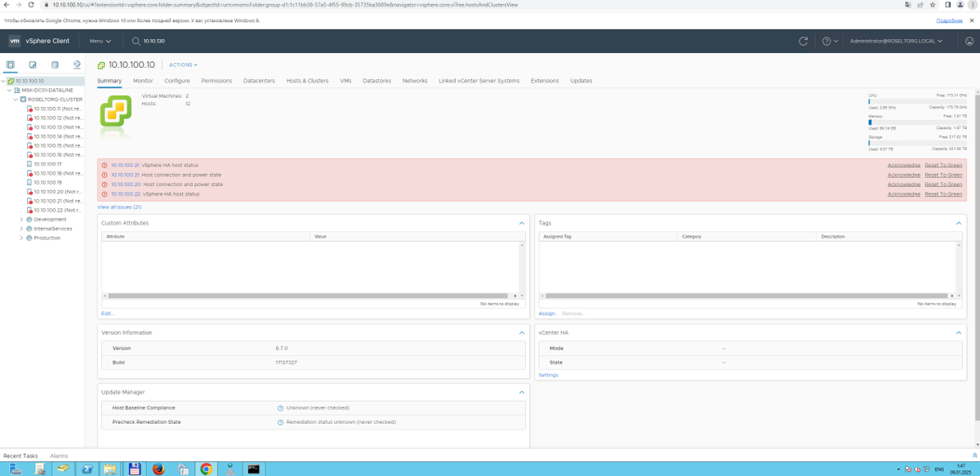Click the search magnifier icon

[x=136, y=41]
